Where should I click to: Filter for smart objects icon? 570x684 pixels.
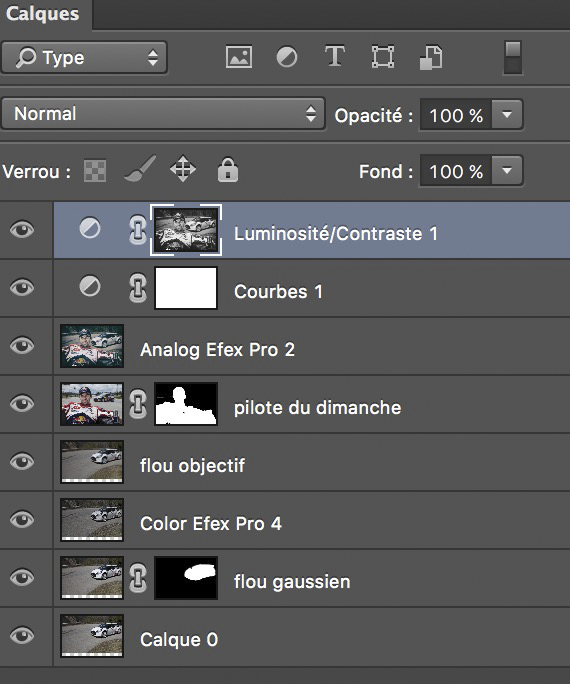point(431,57)
